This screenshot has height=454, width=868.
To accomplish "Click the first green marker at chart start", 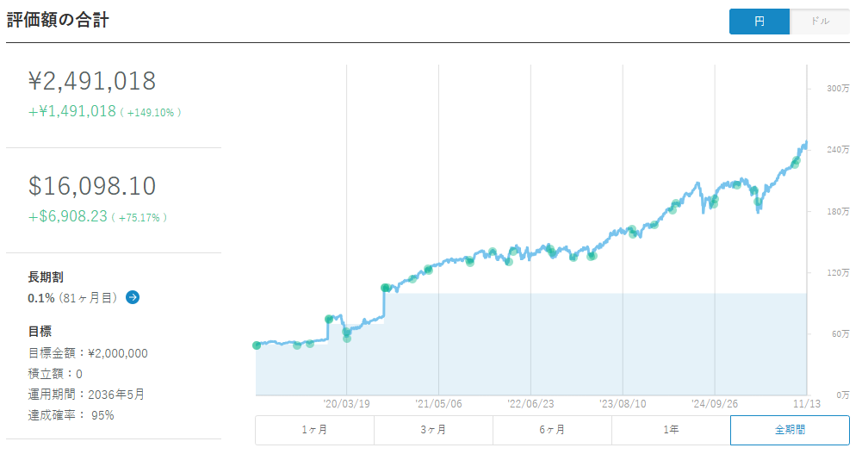I will coord(257,345).
